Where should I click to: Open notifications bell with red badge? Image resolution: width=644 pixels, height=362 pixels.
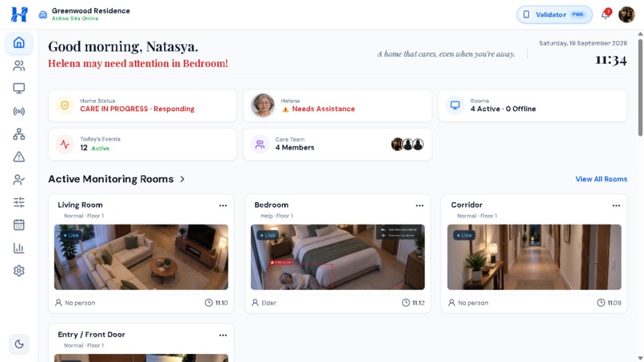coord(606,14)
